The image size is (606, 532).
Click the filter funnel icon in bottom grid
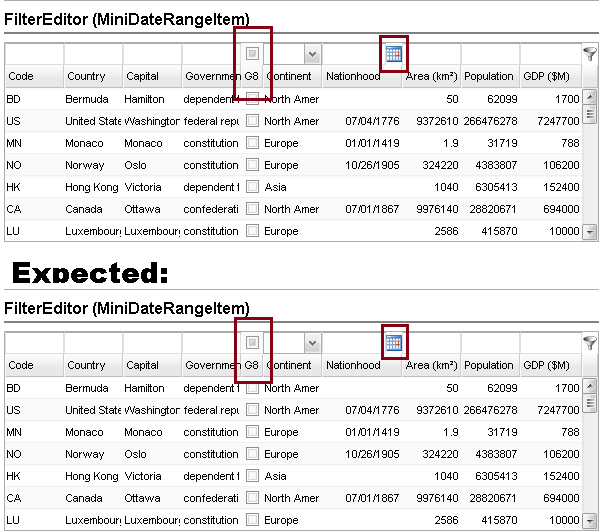pyautogui.click(x=590, y=343)
